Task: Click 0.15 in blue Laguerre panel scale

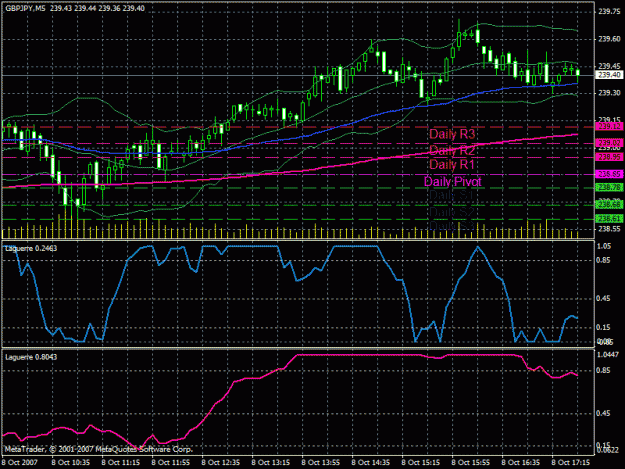Action: [604, 328]
